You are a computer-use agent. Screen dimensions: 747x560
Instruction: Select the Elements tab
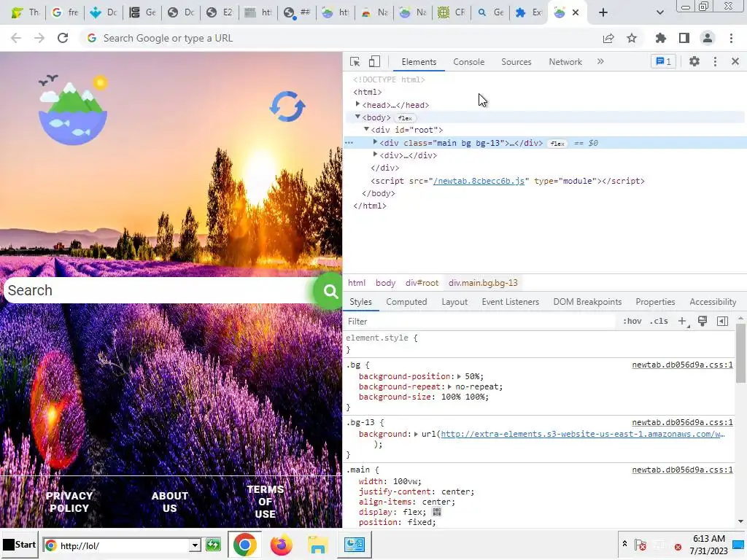(x=419, y=62)
